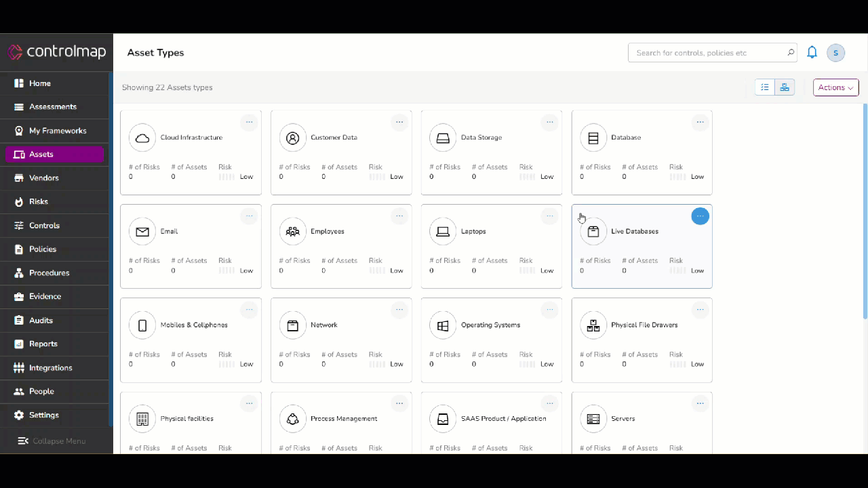Open Procedures in sidebar
The height and width of the screenshot is (488, 868).
click(54, 273)
